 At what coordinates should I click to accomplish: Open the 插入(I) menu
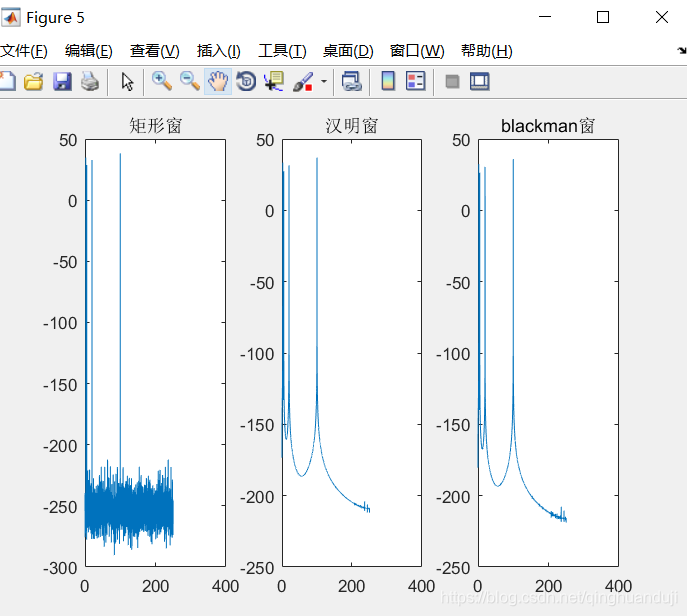tap(219, 51)
